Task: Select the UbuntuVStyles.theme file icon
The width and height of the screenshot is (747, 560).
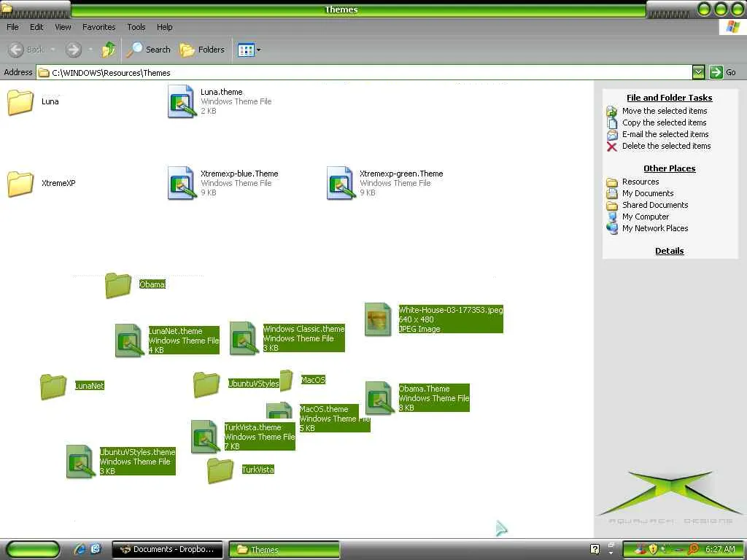Action: (80, 462)
